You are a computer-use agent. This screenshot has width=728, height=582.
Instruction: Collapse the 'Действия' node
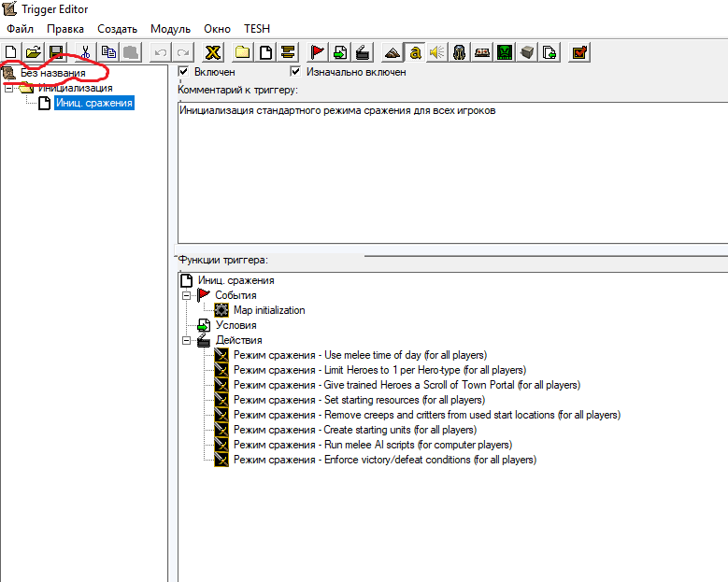click(187, 340)
